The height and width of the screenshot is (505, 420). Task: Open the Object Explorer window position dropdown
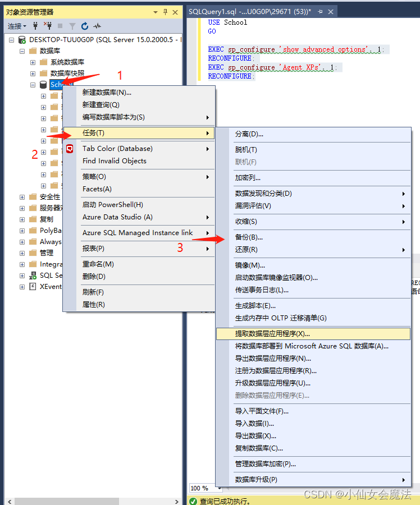point(156,12)
